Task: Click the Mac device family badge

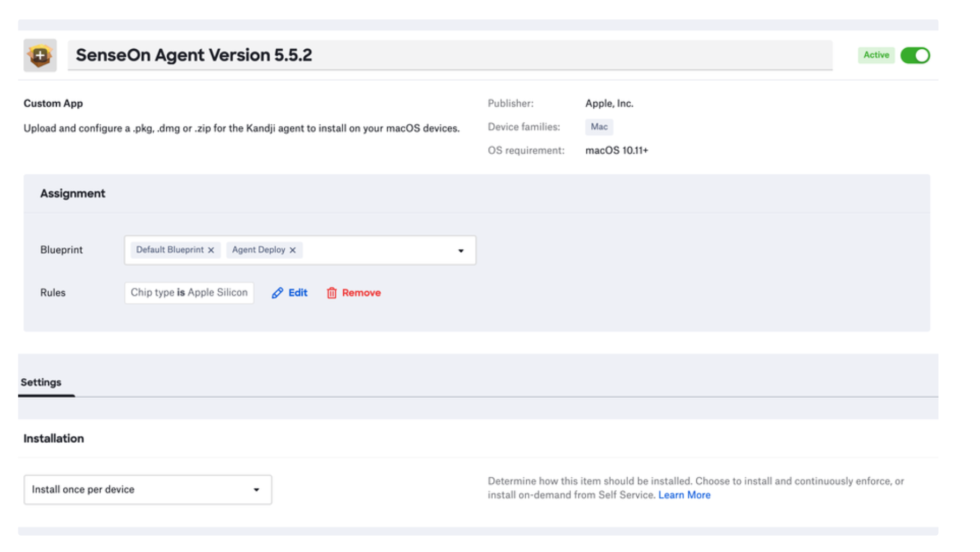Action: pos(599,127)
